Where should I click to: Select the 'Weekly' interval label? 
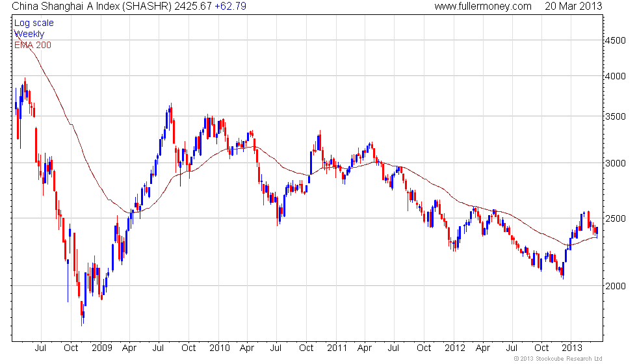29,34
